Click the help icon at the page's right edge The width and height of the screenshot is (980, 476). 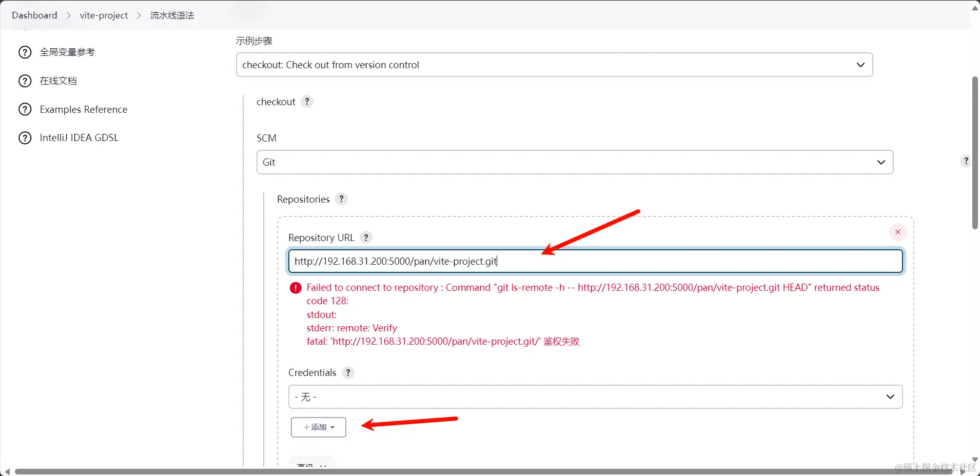tap(966, 161)
